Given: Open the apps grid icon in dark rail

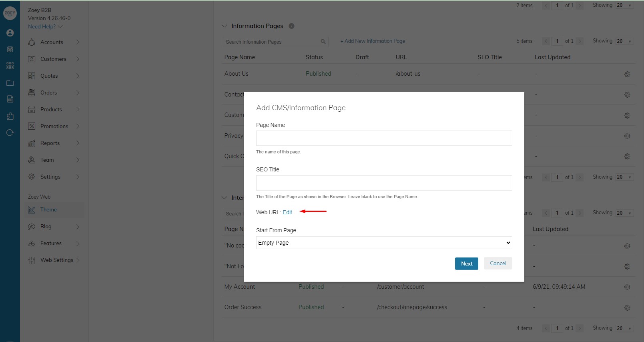Looking at the screenshot, I should (x=10, y=66).
